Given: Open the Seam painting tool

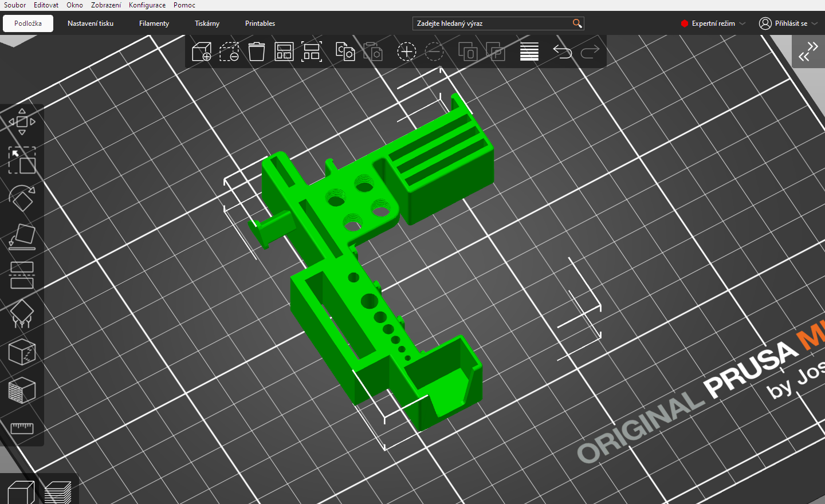Looking at the screenshot, I should tap(22, 352).
